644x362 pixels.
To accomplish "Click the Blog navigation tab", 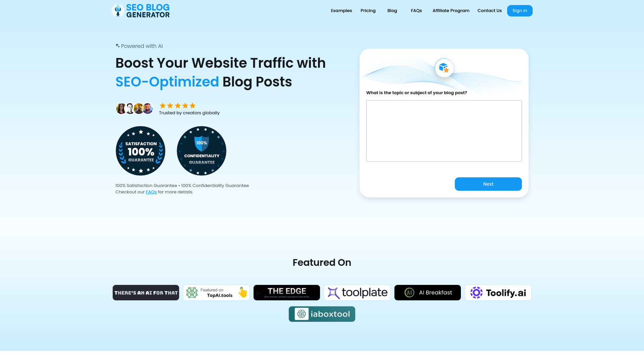I will point(392,11).
